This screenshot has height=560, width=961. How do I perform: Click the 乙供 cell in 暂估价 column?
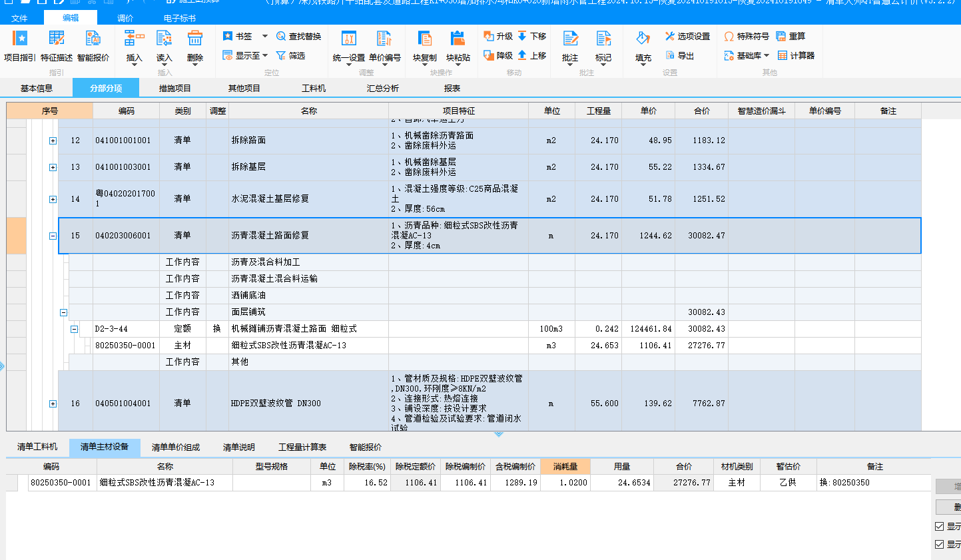[x=789, y=483]
